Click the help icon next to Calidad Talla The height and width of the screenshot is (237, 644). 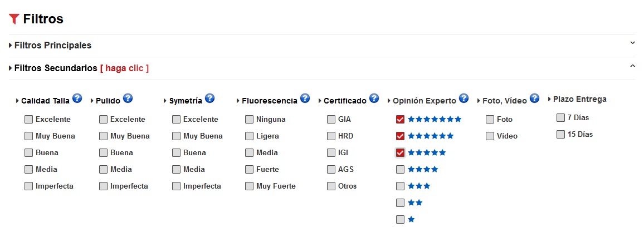[x=77, y=99]
